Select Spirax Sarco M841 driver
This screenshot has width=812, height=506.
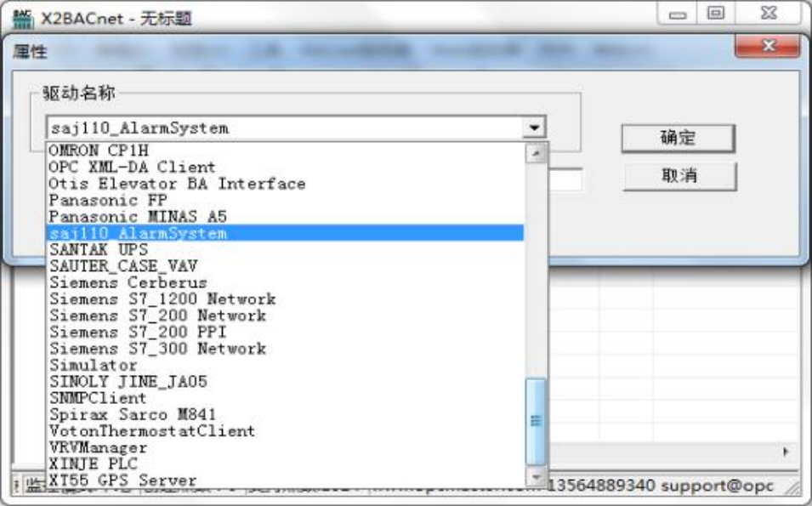pos(286,414)
